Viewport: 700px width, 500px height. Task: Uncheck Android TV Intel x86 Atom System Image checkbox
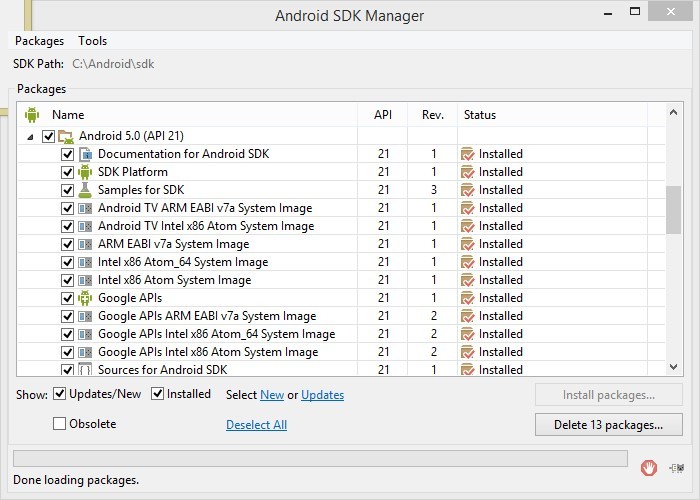[67, 226]
